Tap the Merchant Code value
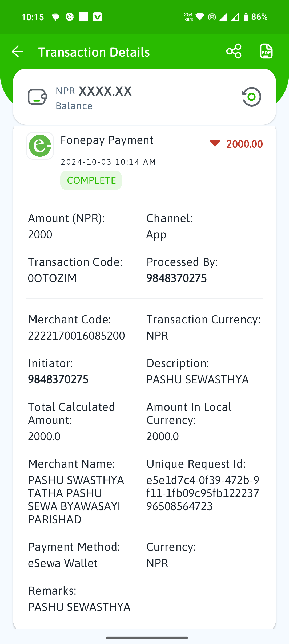 point(77,336)
